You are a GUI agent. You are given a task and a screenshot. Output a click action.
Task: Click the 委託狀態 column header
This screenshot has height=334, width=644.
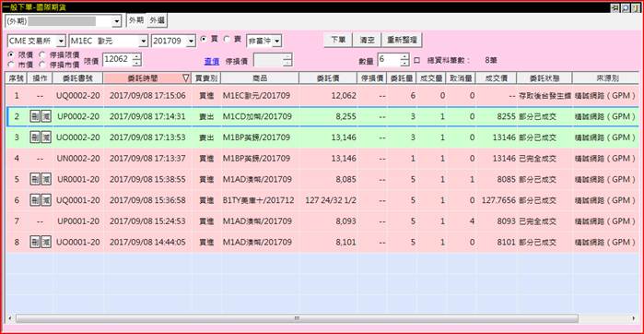[x=544, y=78]
